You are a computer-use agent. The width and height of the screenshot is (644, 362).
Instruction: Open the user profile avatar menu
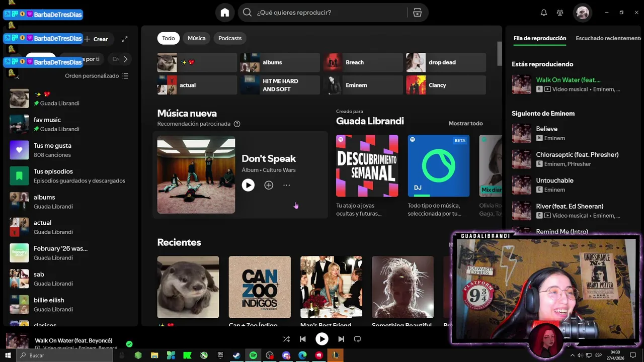click(583, 13)
